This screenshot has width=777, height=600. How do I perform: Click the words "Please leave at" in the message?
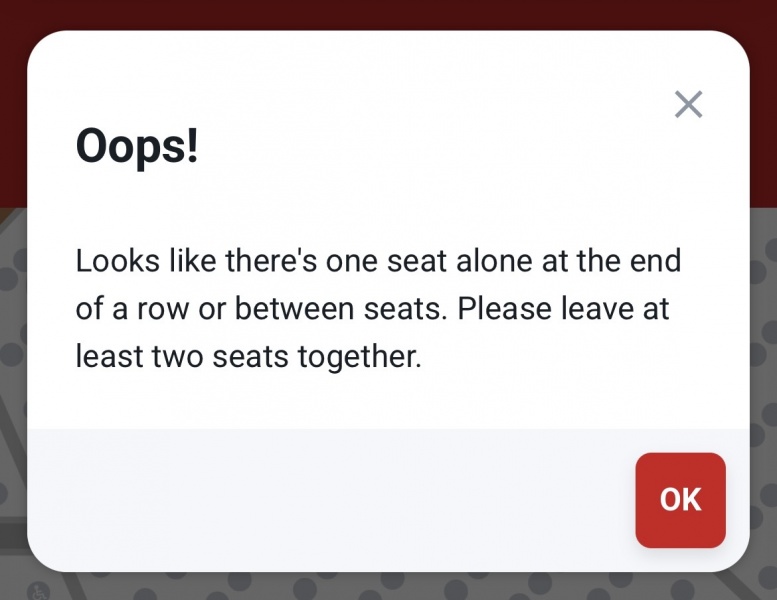coord(564,309)
